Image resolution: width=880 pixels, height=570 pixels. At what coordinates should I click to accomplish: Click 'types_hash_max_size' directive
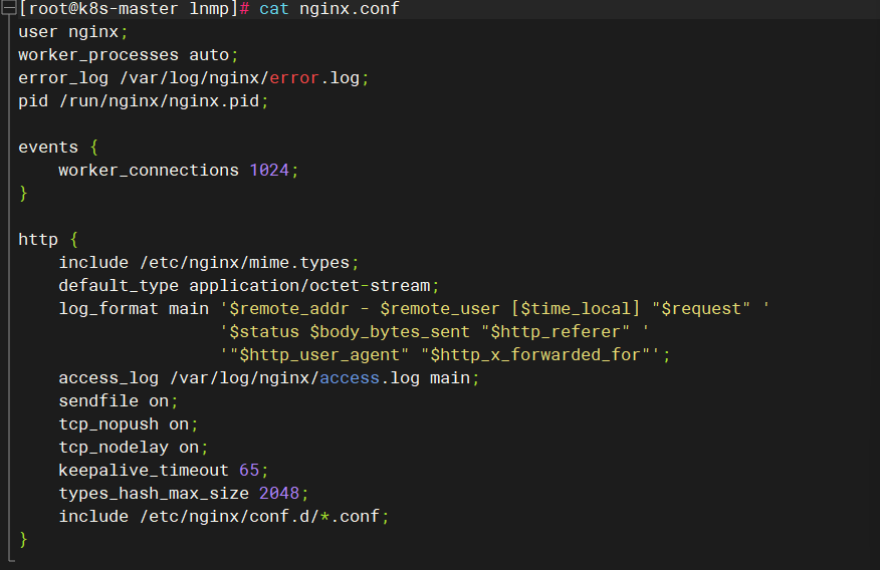(154, 494)
